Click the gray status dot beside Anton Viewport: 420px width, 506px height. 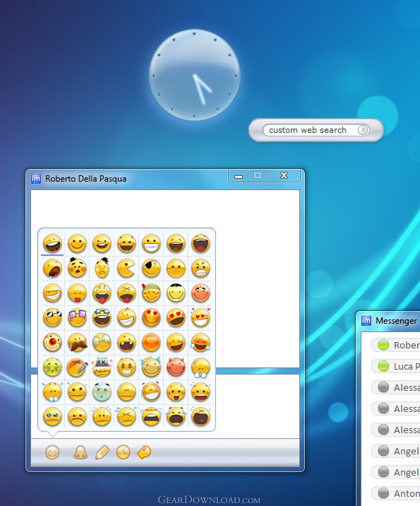[383, 493]
